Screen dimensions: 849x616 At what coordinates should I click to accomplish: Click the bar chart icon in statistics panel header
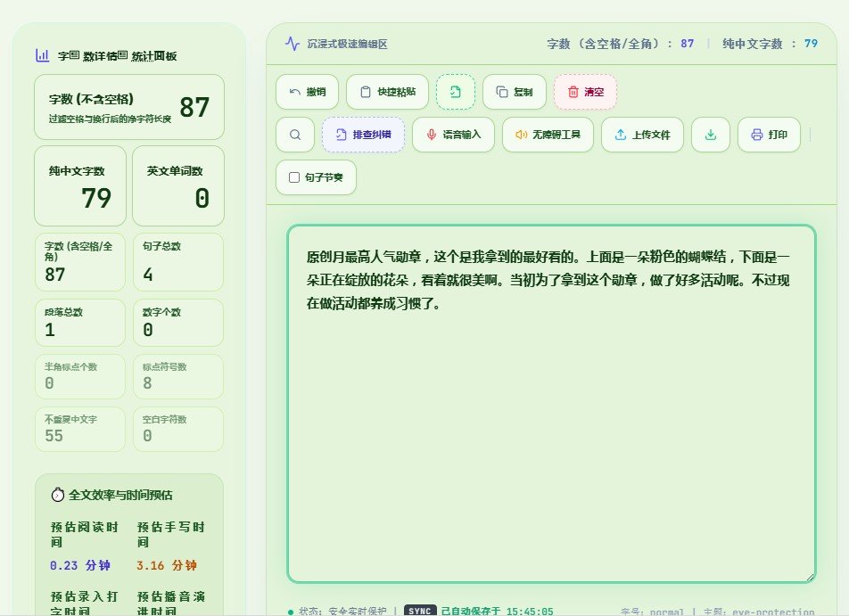click(x=42, y=55)
